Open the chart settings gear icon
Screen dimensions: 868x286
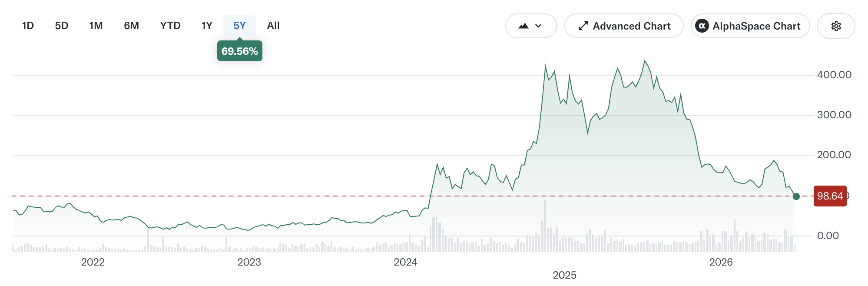pos(836,26)
